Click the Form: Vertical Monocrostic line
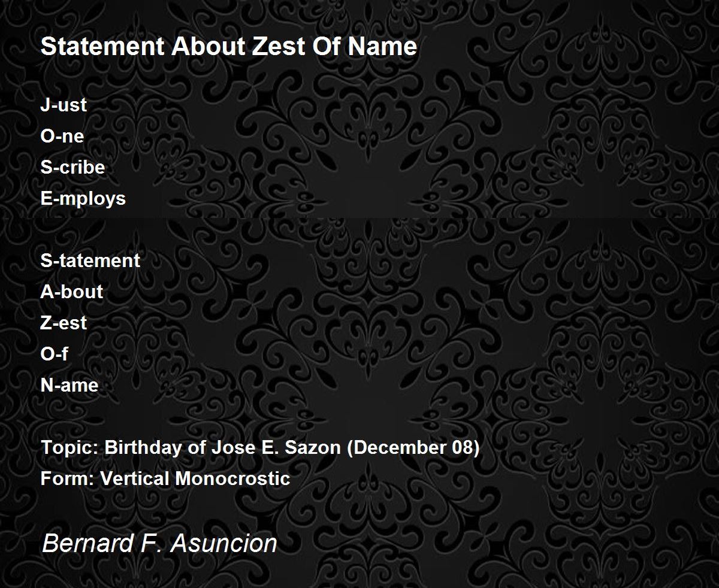This screenshot has width=719, height=588. pyautogui.click(x=165, y=478)
